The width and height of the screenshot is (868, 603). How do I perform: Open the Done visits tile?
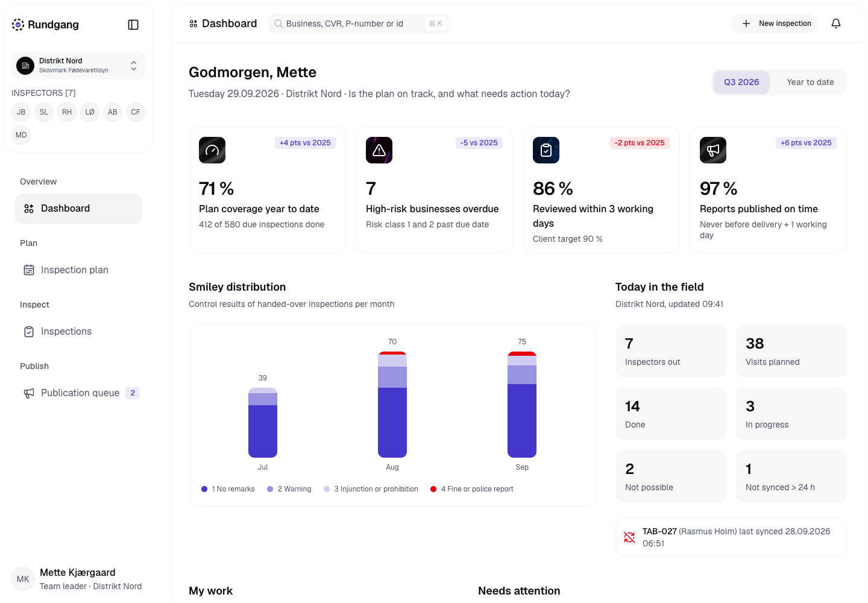coord(671,414)
